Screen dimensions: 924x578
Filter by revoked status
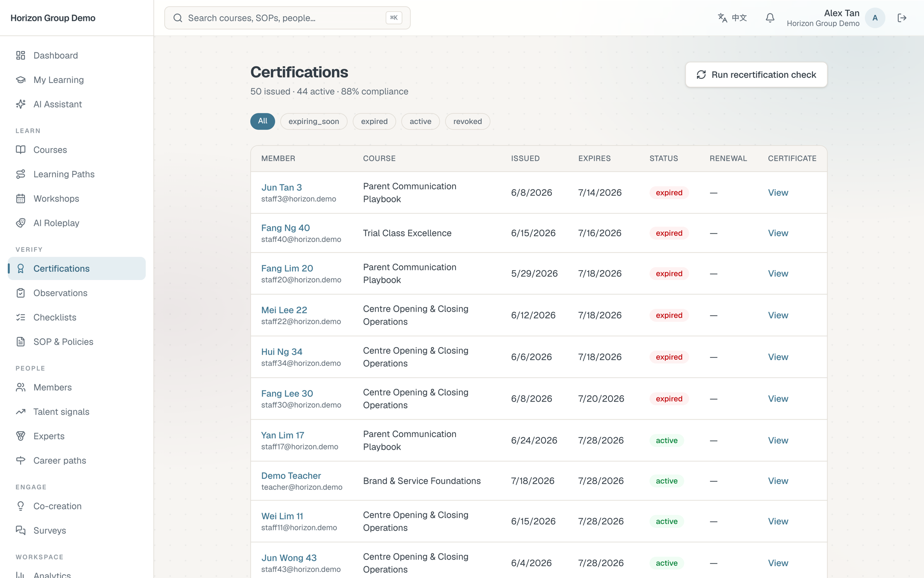(x=468, y=122)
